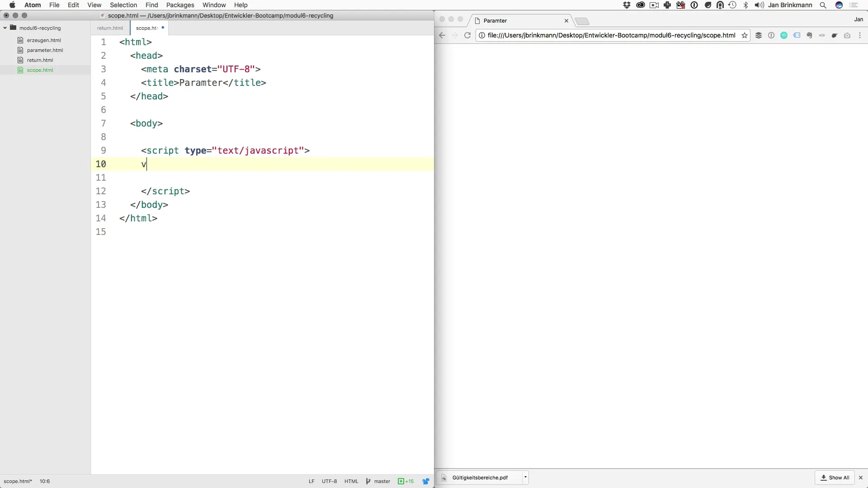
Task: Open downloaded Gültigkeitsbereiche.pdf
Action: point(480,478)
